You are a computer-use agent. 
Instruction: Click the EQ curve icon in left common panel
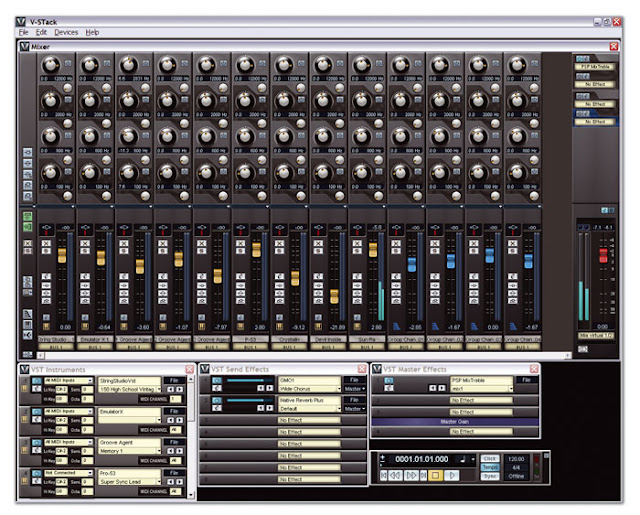[x=27, y=314]
